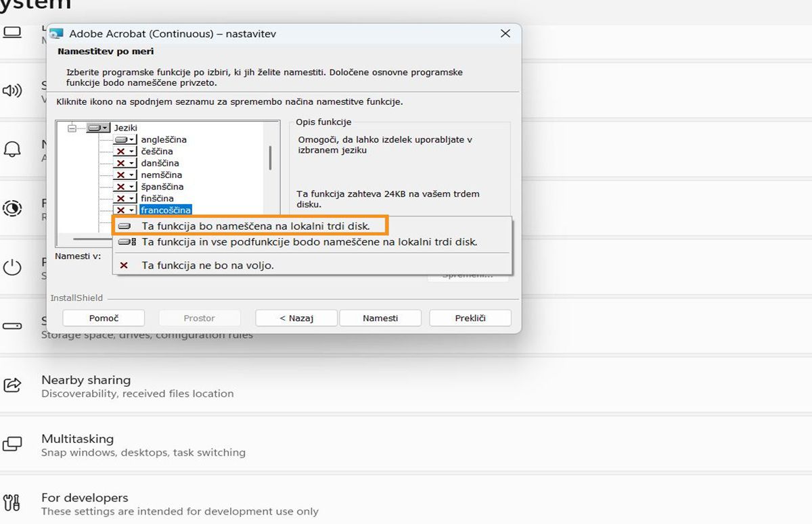Select the nemščina language row

tap(162, 175)
